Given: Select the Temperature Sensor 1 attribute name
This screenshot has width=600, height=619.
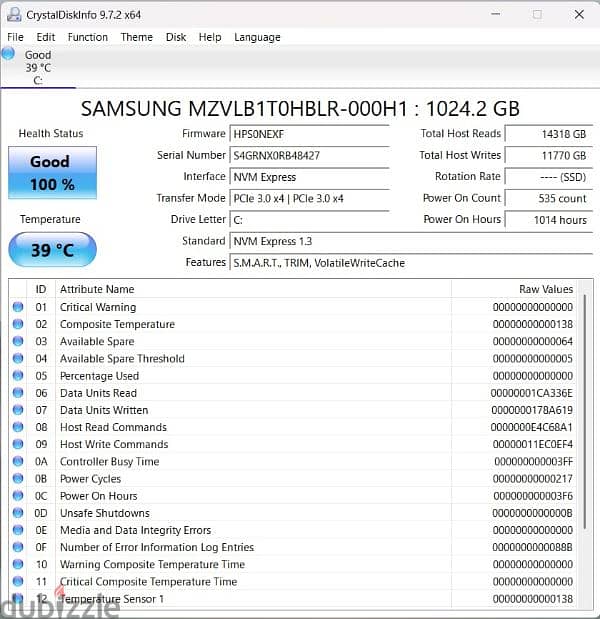Looking at the screenshot, I should 112,599.
